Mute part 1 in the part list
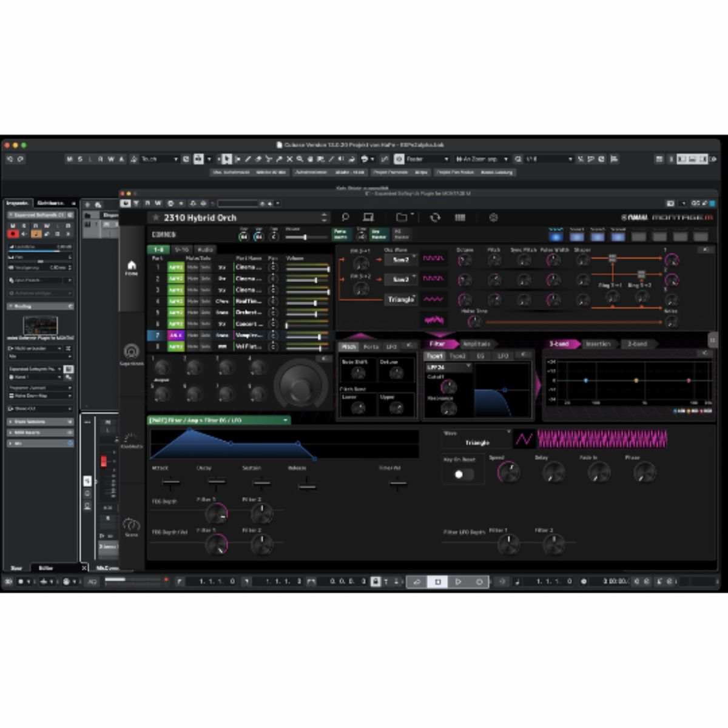This screenshot has height=728, width=728. coord(192,268)
